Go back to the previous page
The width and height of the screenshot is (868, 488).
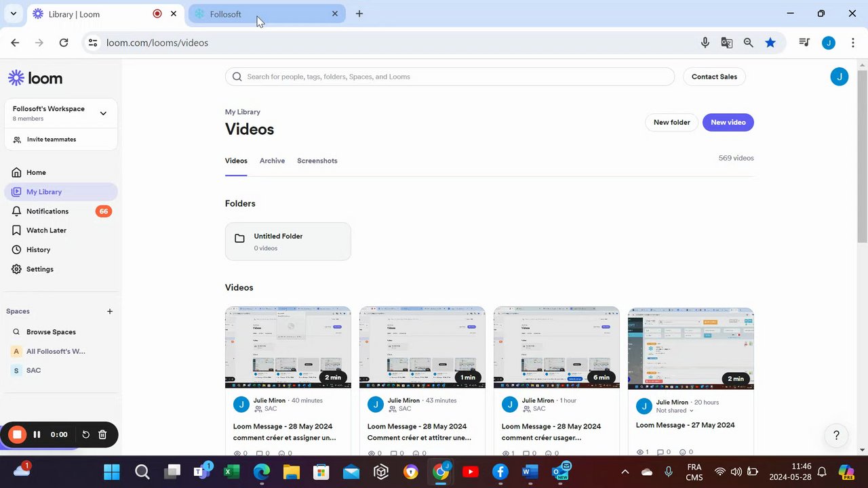click(15, 43)
